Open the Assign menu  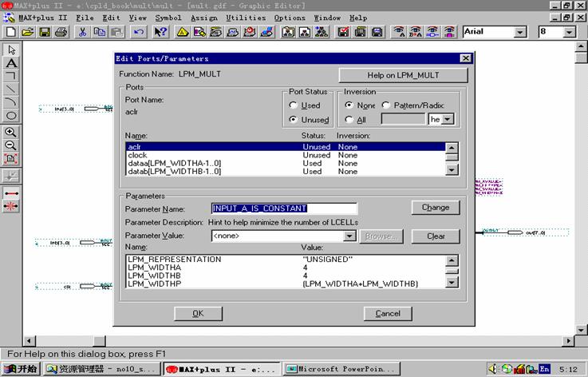pos(203,18)
